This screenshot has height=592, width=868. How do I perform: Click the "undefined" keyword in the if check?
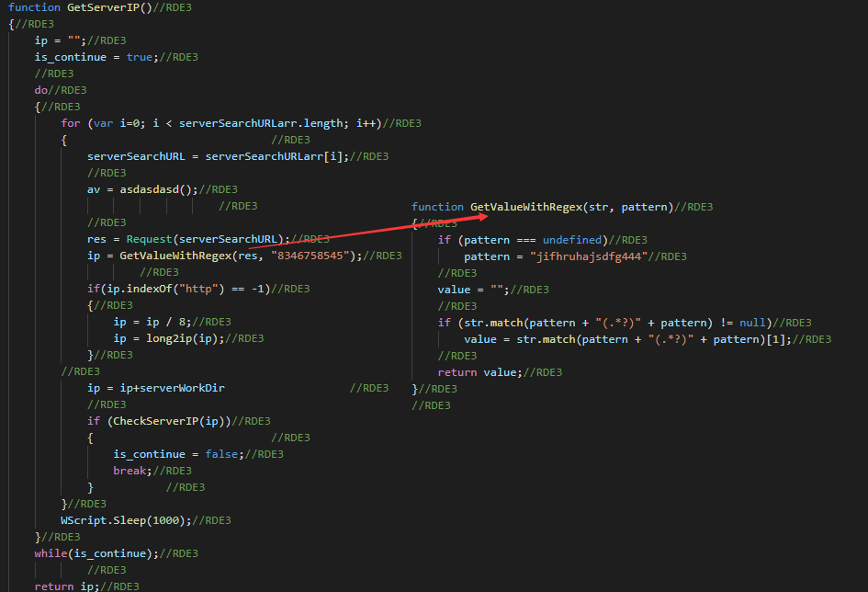pyautogui.click(x=572, y=240)
